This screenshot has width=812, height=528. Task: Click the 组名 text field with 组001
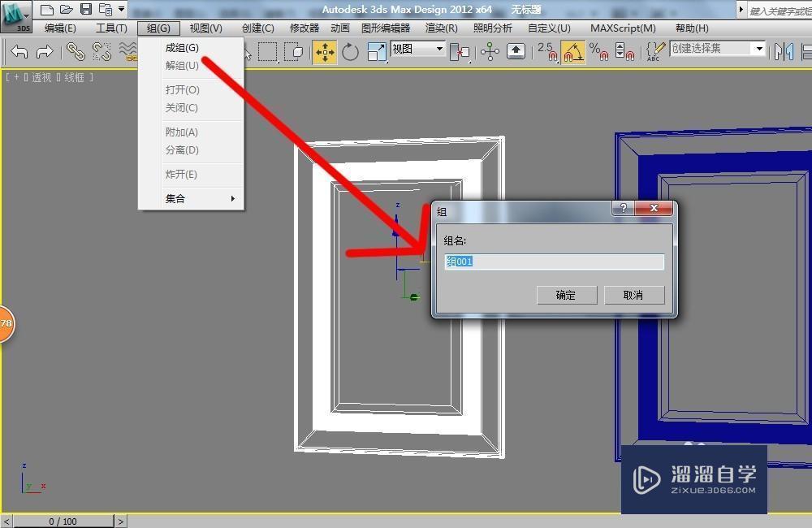[554, 262]
